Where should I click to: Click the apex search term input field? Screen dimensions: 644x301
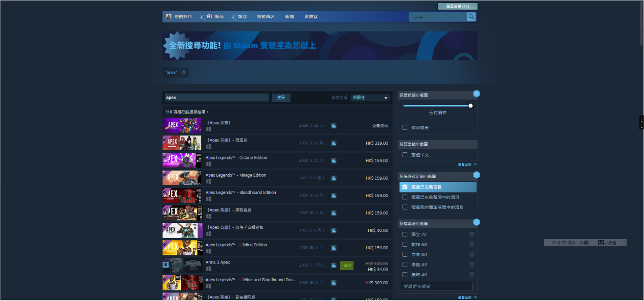tap(216, 97)
